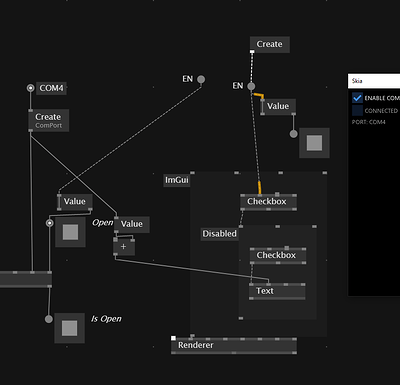This screenshot has width=400, height=385.
Task: Check the CONNECTED checkbox in Skia window
Action: point(357,110)
